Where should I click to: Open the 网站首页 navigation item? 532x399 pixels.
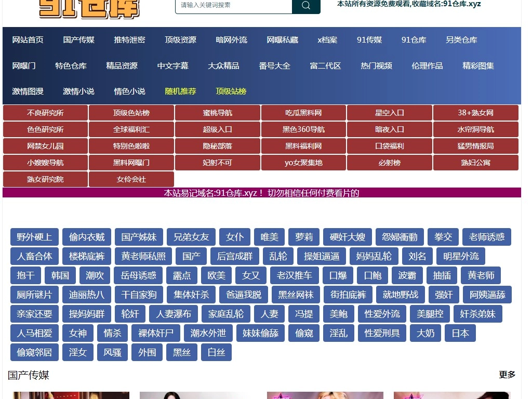[28, 40]
